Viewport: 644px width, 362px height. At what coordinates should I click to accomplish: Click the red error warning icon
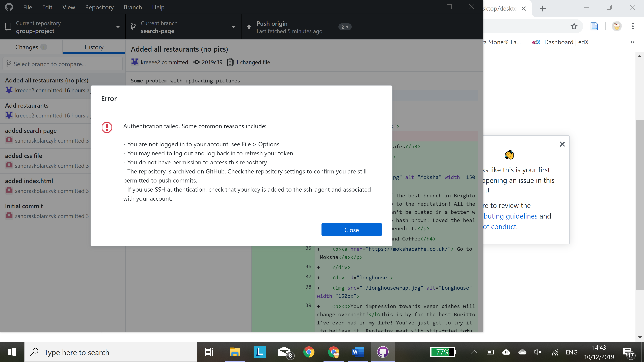107,127
